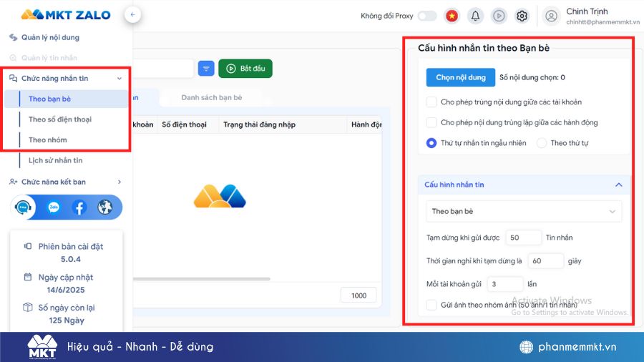Open the Zalo icon in sidebar
The image size is (644, 362).
[54, 207]
